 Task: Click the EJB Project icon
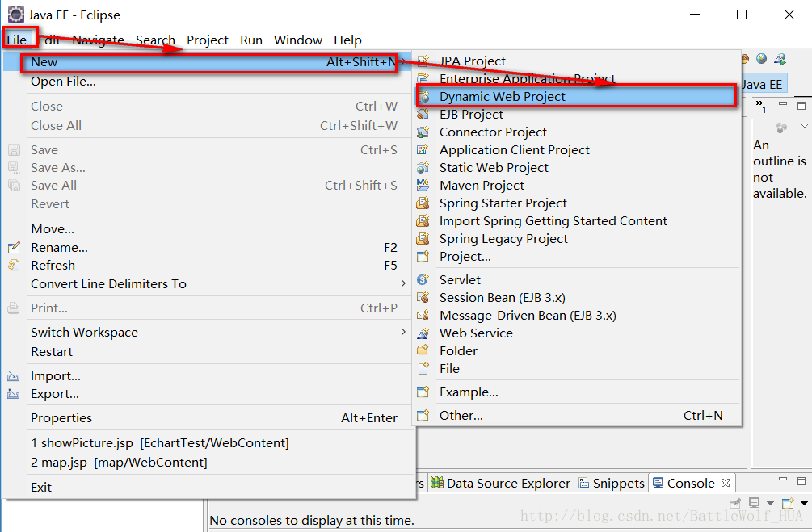(x=423, y=115)
